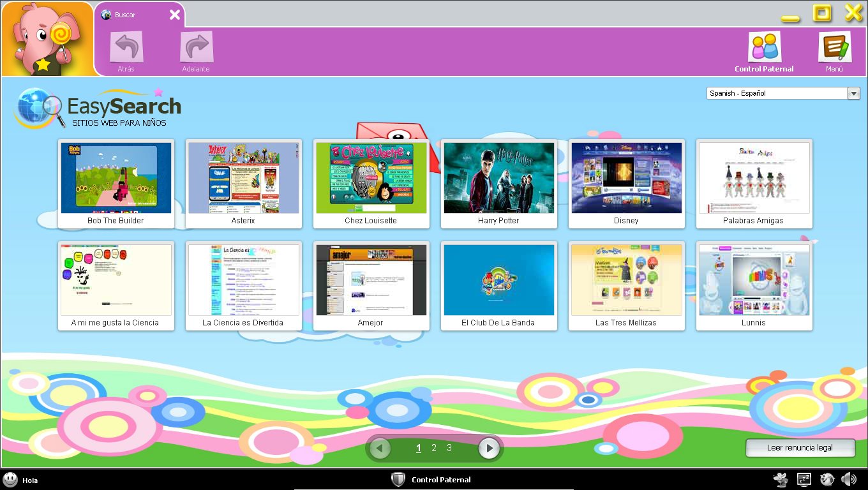This screenshot has height=490, width=868.
Task: Open the Asterix site thumbnail
Action: 244,184
